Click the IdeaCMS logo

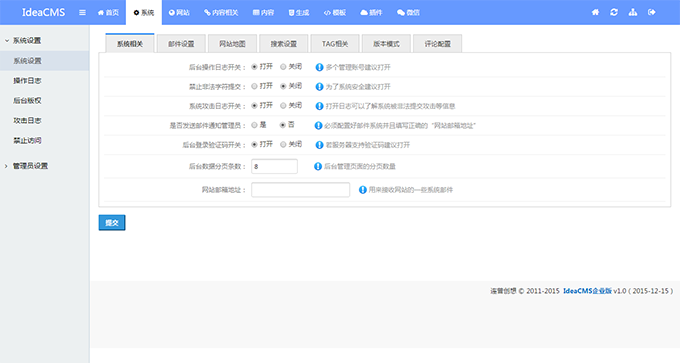coord(43,12)
